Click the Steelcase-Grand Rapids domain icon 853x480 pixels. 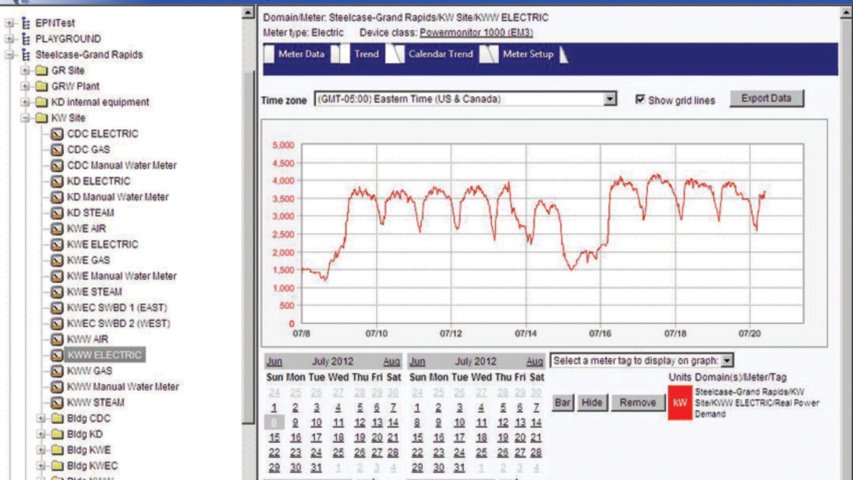click(26, 54)
